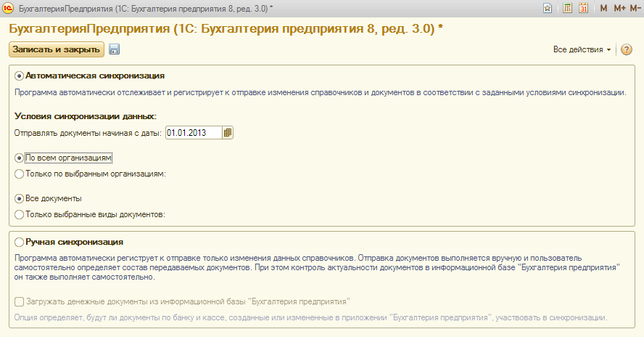This screenshot has width=644, height=337.
Task: Toggle 'Загружать денежные документы' checkbox
Action: click(19, 302)
